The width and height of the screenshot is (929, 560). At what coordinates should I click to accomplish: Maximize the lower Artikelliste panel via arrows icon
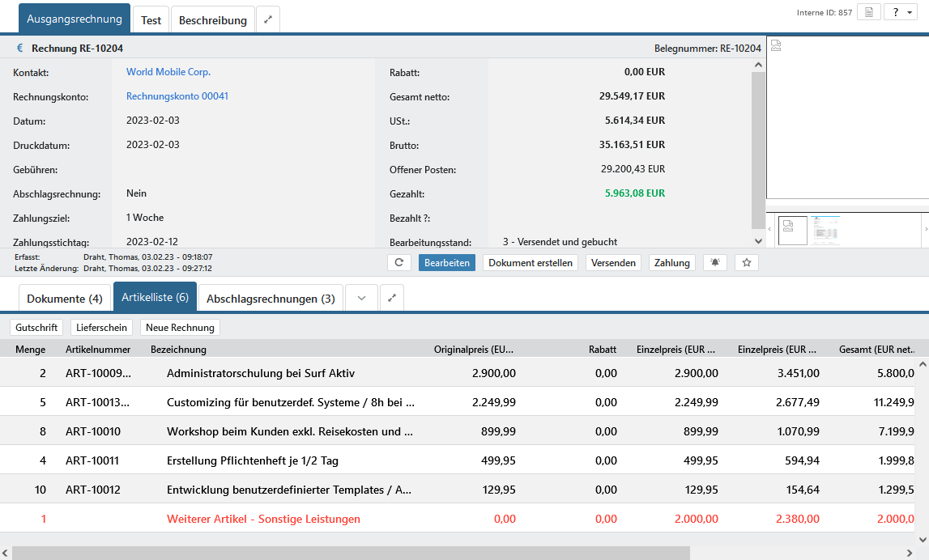(x=392, y=299)
